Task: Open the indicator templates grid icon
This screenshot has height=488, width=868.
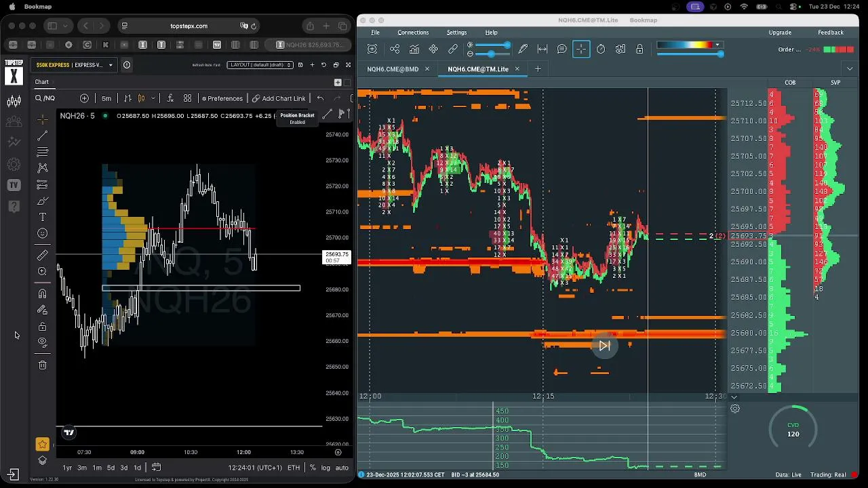Action: click(187, 98)
